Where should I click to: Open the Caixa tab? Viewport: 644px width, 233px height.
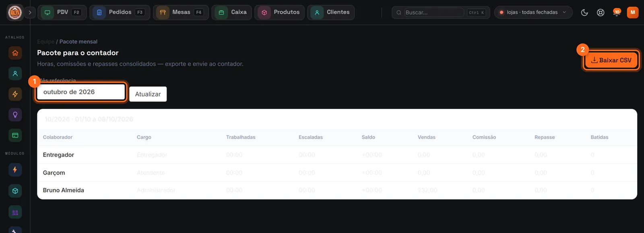pyautogui.click(x=232, y=12)
